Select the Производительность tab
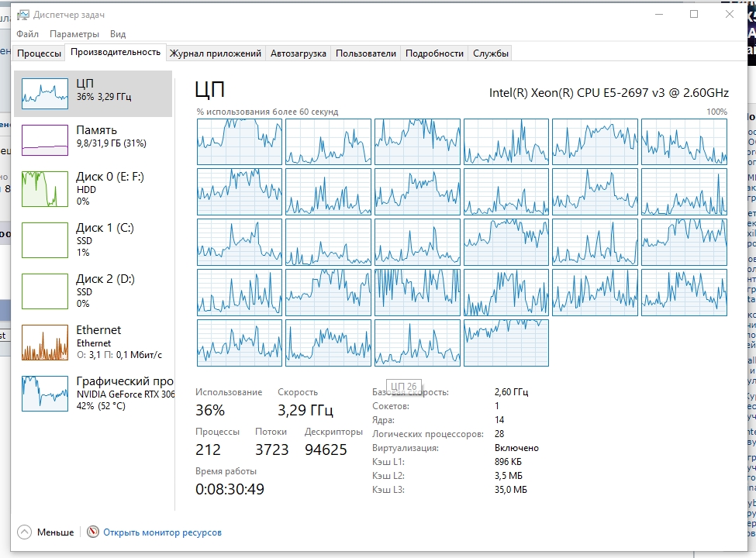Image resolution: width=756 pixels, height=558 pixels. point(116,52)
